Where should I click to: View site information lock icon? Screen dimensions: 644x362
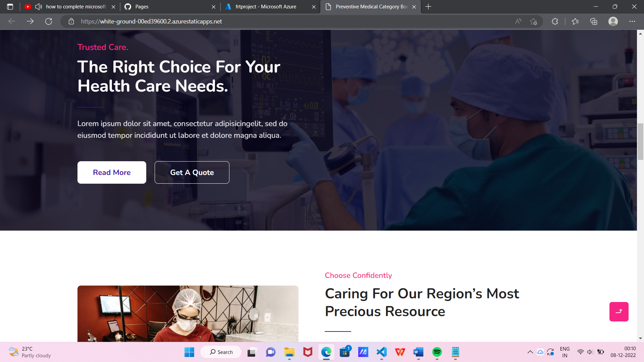[71, 21]
